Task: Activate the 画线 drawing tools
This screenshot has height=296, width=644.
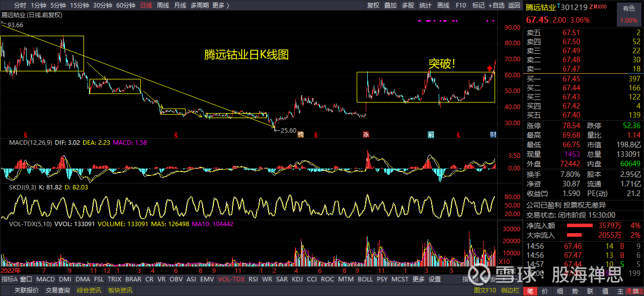Action: pyautogui.click(x=443, y=6)
